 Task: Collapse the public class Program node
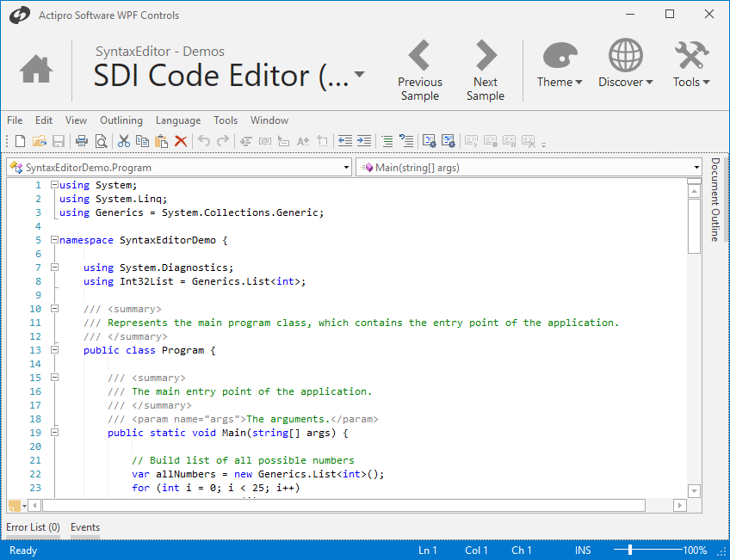[x=54, y=350]
